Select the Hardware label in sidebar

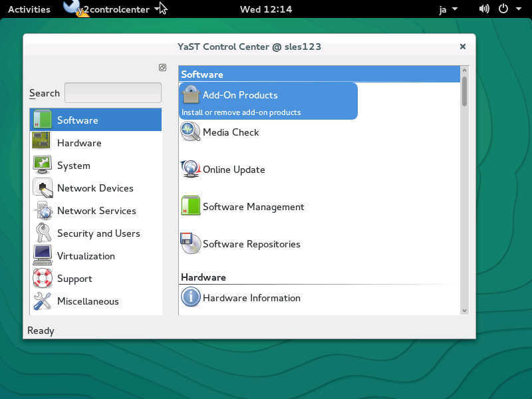click(x=79, y=143)
